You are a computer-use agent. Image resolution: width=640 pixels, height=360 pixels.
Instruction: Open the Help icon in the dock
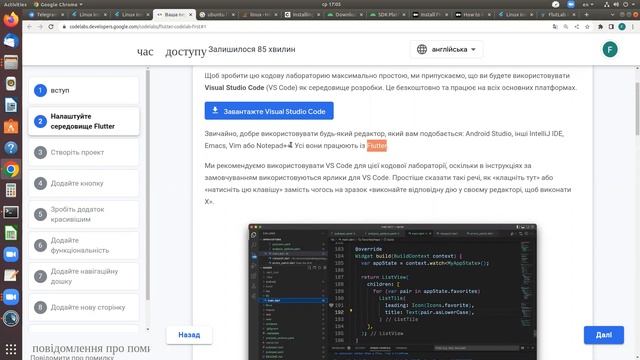point(11,148)
